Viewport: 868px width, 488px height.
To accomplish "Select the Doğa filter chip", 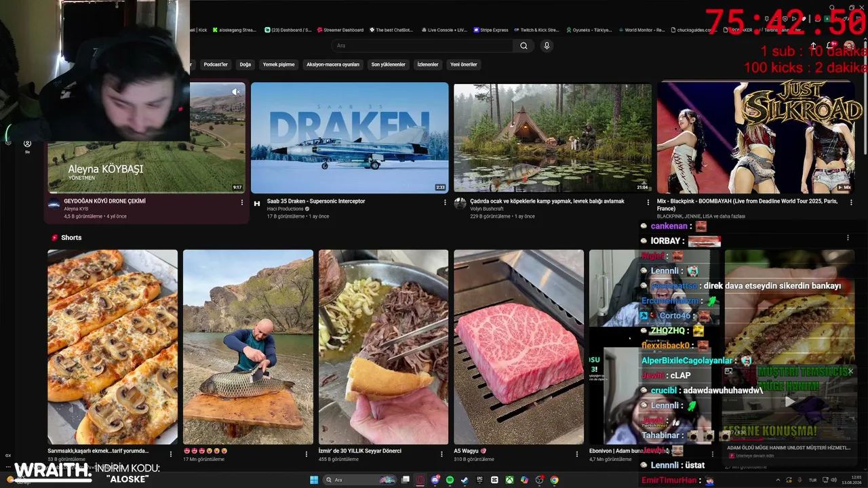I will pyautogui.click(x=245, y=64).
